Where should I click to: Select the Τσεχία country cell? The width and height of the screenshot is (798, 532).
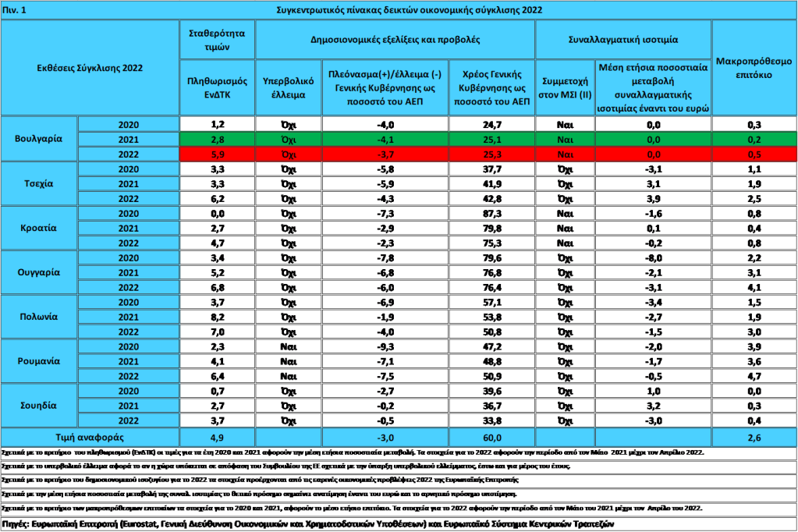pyautogui.click(x=40, y=183)
